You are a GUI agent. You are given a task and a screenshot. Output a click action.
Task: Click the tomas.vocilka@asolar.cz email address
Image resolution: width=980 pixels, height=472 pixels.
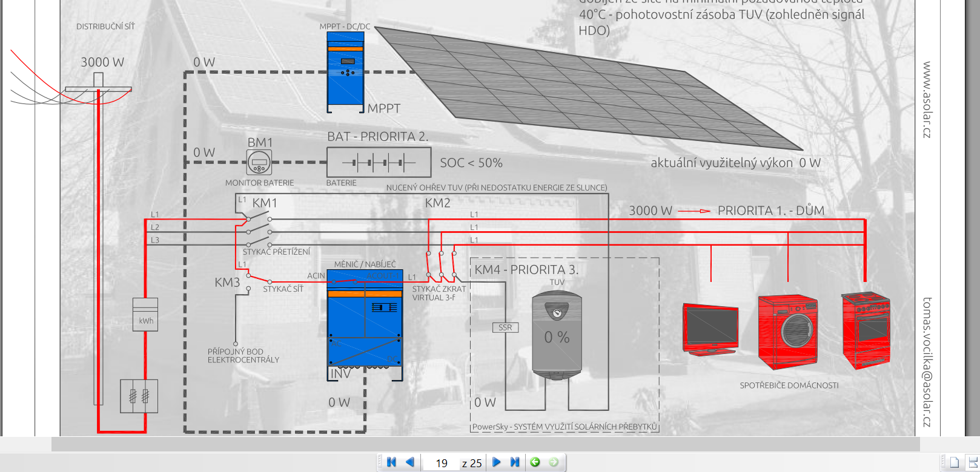[x=926, y=362]
